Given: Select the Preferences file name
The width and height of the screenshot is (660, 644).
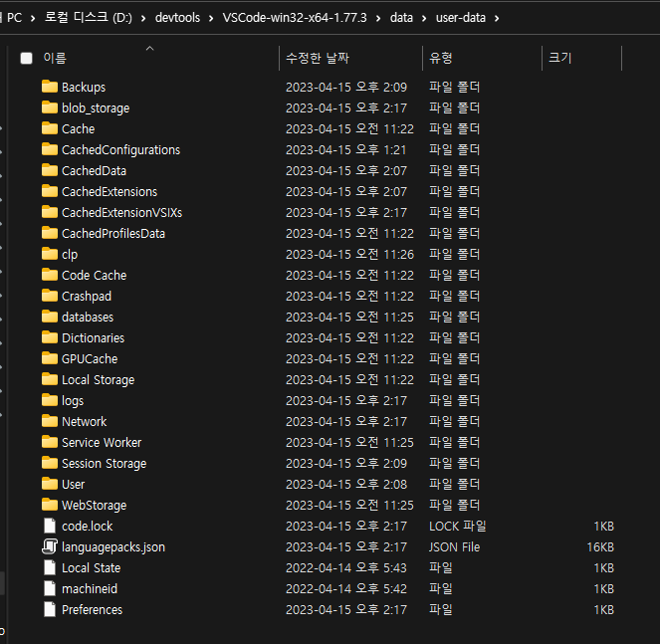Looking at the screenshot, I should pyautogui.click(x=93, y=610).
